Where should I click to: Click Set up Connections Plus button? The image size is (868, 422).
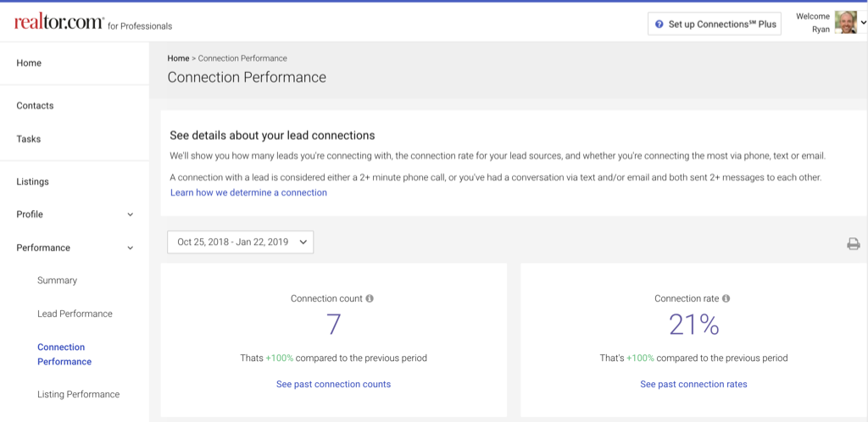coord(714,25)
